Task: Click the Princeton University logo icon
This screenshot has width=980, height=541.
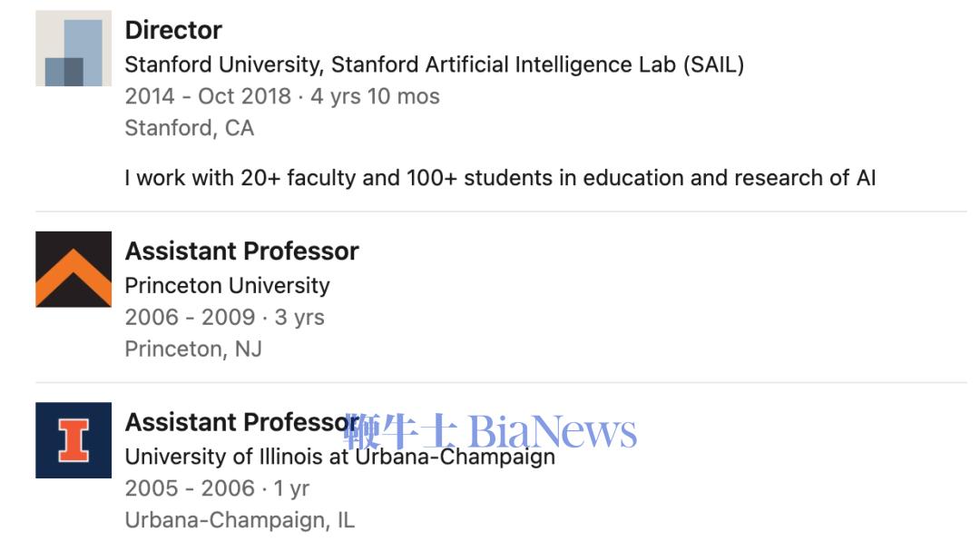Action: (73, 270)
